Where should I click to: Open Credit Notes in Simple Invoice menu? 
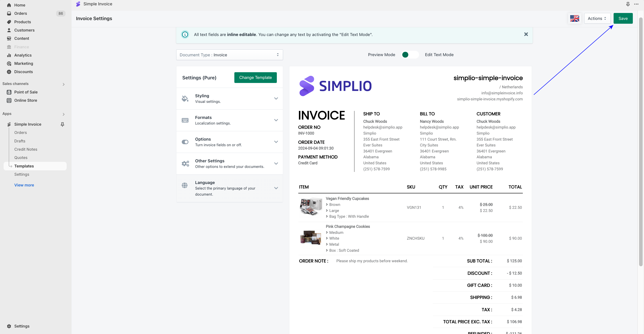(x=26, y=149)
